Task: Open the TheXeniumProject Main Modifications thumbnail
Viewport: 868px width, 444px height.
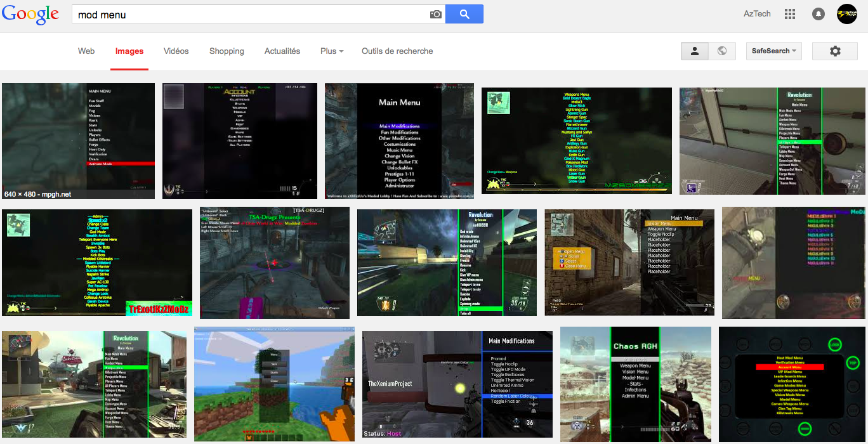Action: pos(457,384)
